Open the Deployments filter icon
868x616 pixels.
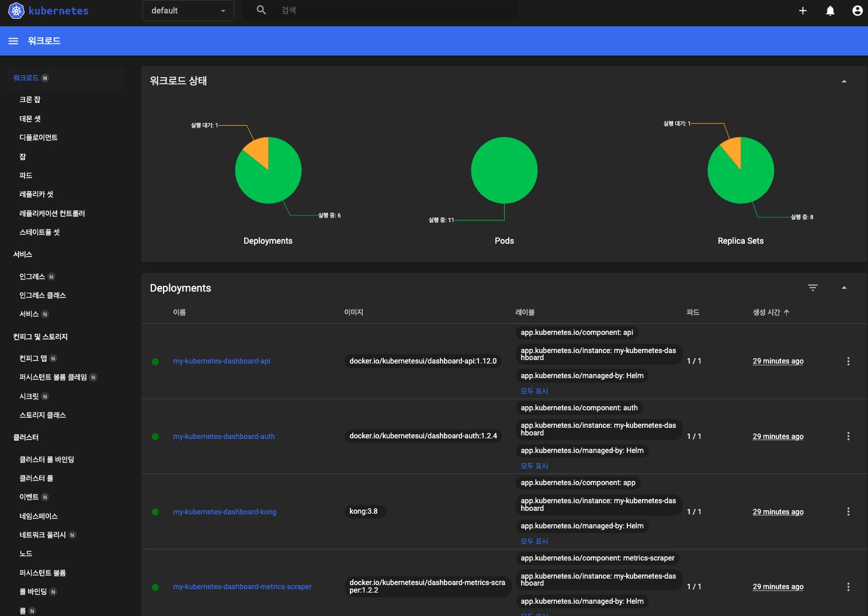point(813,288)
